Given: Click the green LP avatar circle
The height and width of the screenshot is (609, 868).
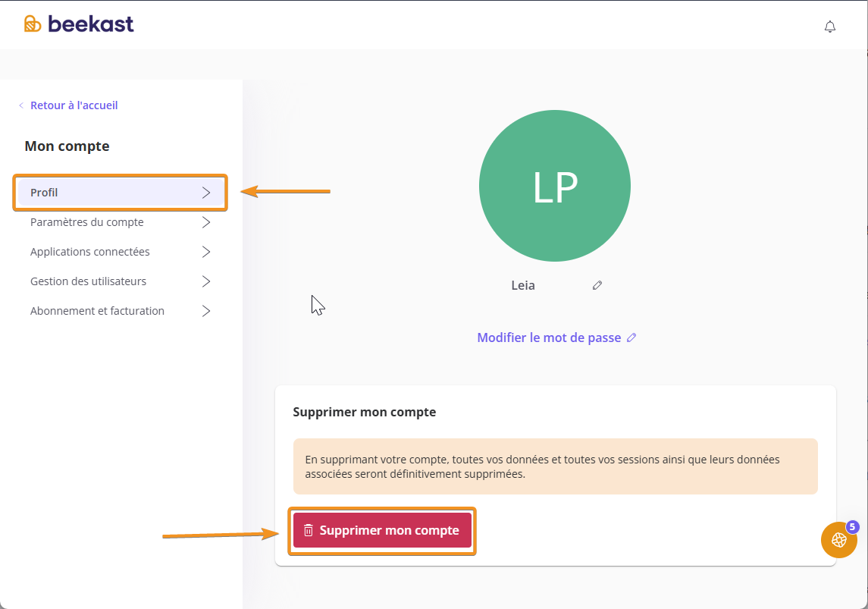Looking at the screenshot, I should [555, 186].
